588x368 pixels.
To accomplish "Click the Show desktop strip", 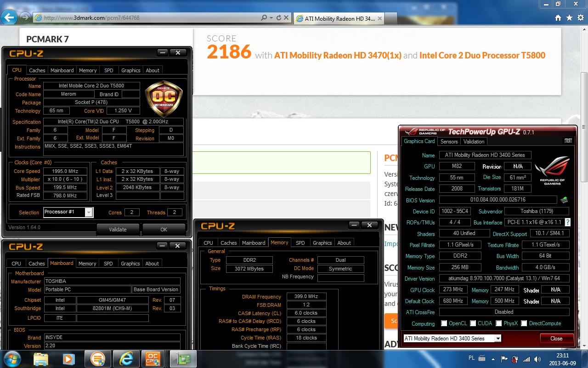I will (x=585, y=359).
